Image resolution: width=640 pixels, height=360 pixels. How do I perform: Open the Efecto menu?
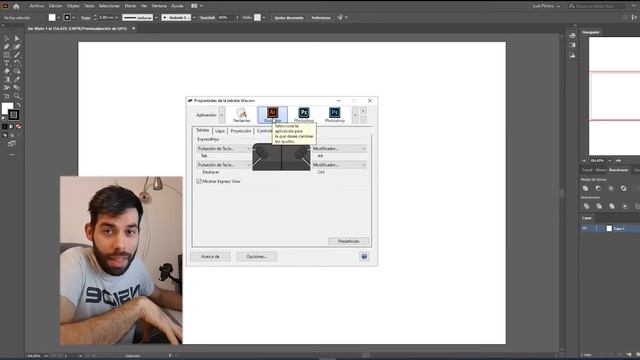pos(130,6)
